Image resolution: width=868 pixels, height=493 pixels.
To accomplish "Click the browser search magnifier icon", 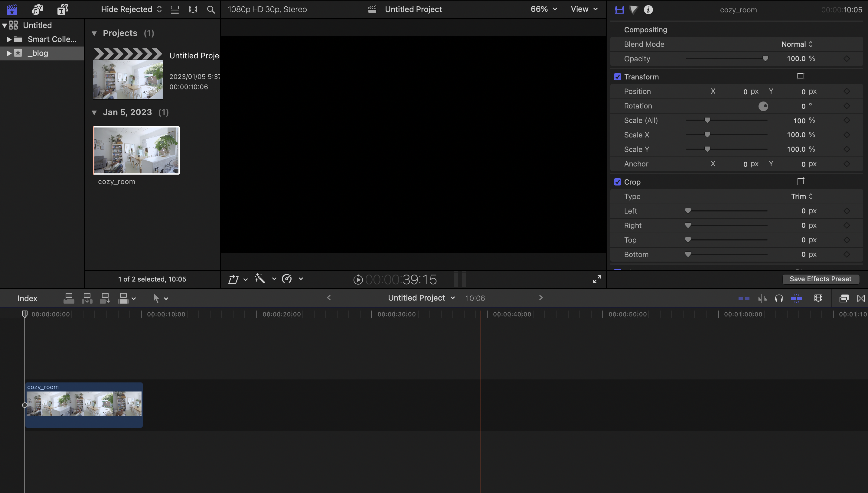I will coord(211,9).
